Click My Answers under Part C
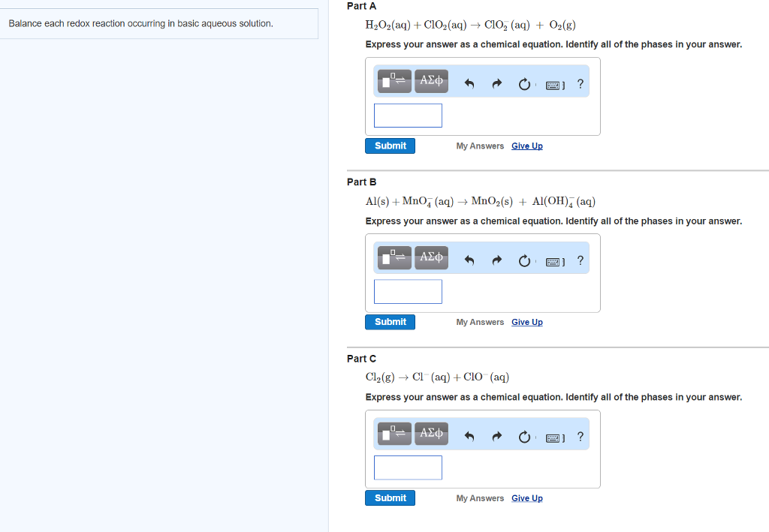769x532 pixels. click(x=480, y=497)
